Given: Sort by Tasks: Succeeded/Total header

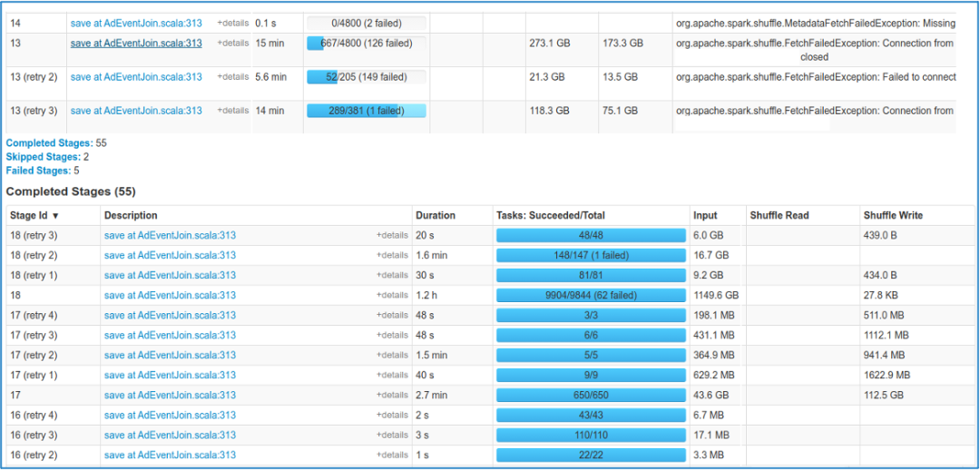Looking at the screenshot, I should (551, 216).
